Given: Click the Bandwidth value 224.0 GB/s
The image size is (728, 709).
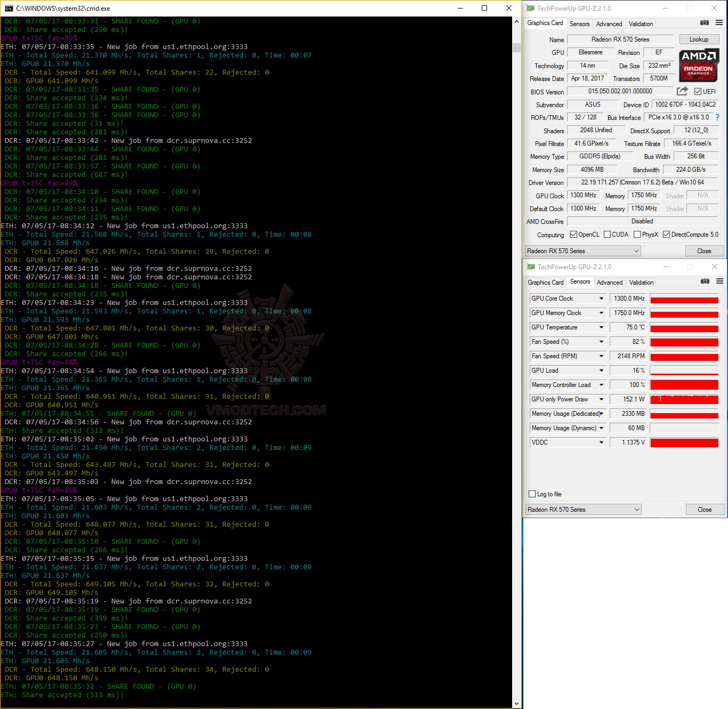Looking at the screenshot, I should (x=691, y=170).
